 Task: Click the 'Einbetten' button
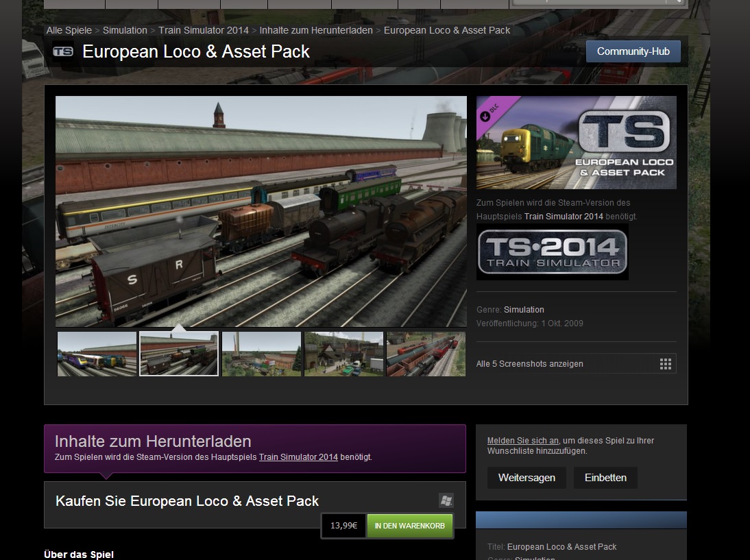tap(605, 478)
